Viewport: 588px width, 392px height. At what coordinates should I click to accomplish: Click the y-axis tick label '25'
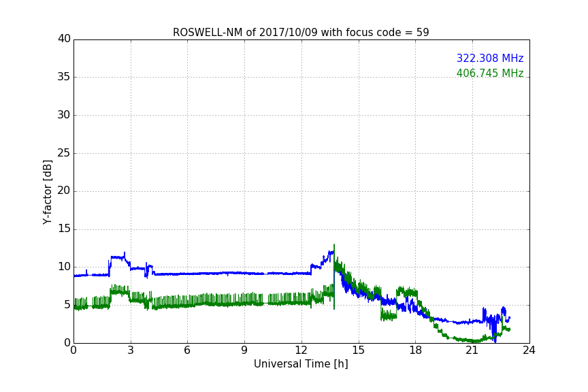tap(64, 153)
